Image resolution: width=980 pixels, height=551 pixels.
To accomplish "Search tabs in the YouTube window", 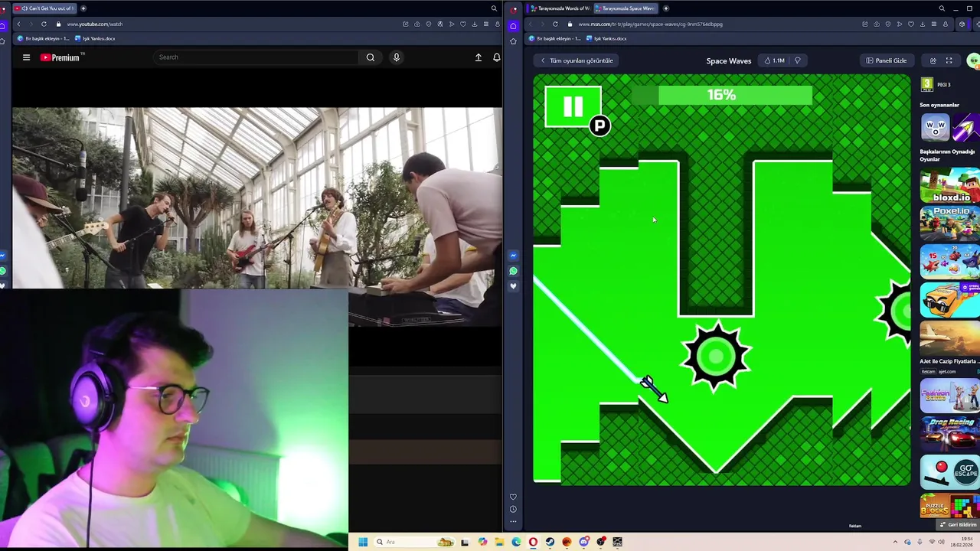I will tap(494, 8).
